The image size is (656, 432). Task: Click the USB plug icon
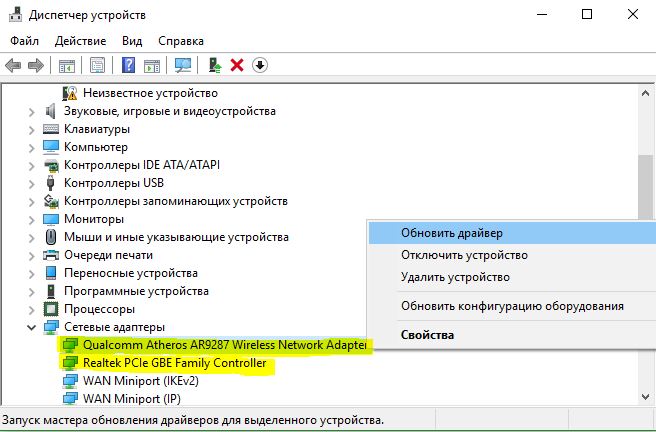coord(51,183)
